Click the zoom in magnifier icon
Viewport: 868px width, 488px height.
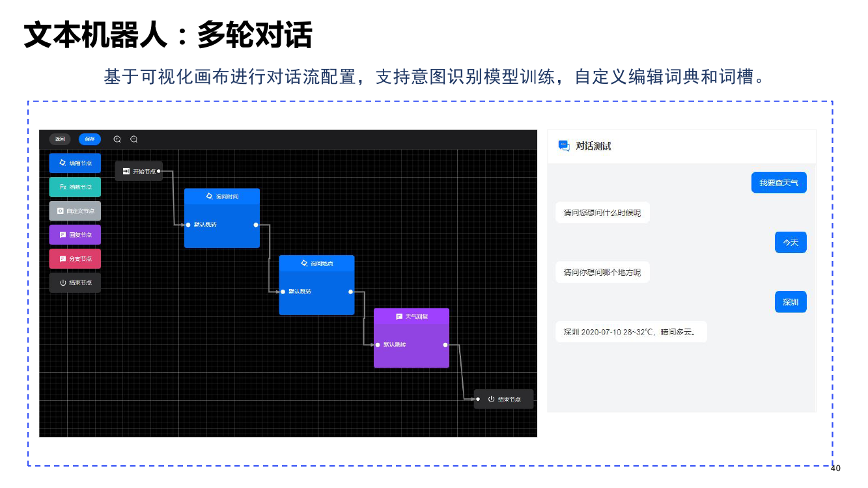[117, 139]
